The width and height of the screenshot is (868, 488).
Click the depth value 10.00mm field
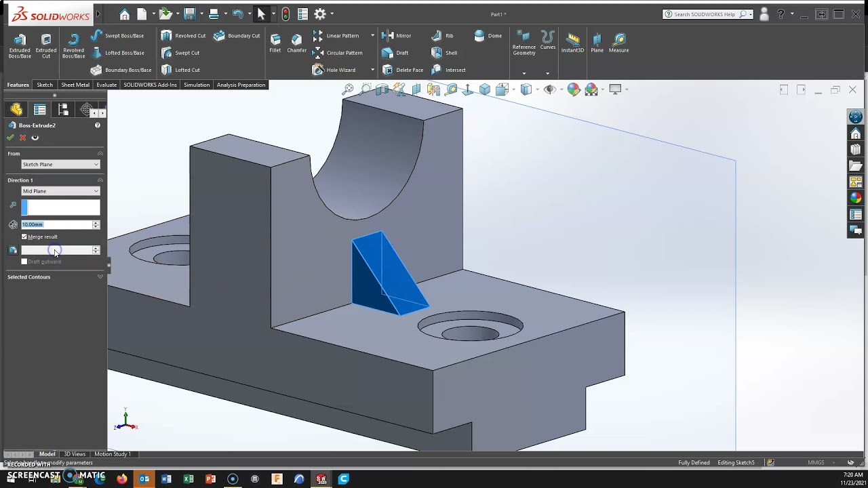click(x=56, y=224)
